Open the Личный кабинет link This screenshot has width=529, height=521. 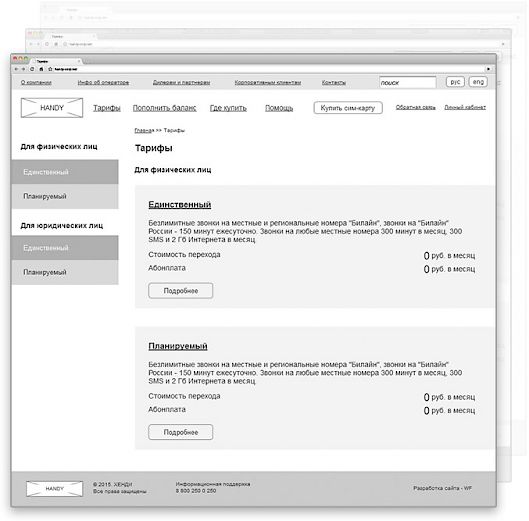pyautogui.click(x=465, y=107)
